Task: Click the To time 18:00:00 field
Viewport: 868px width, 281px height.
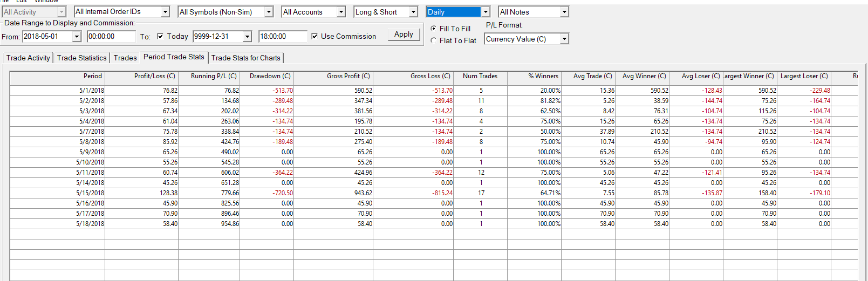Action: pyautogui.click(x=282, y=36)
